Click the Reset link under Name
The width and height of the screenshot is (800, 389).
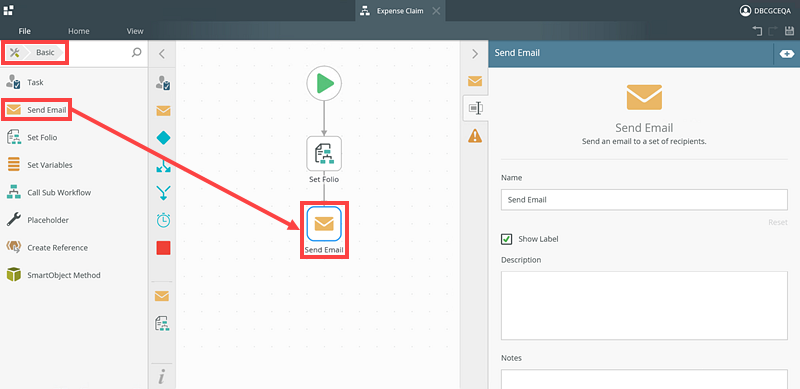click(x=778, y=223)
